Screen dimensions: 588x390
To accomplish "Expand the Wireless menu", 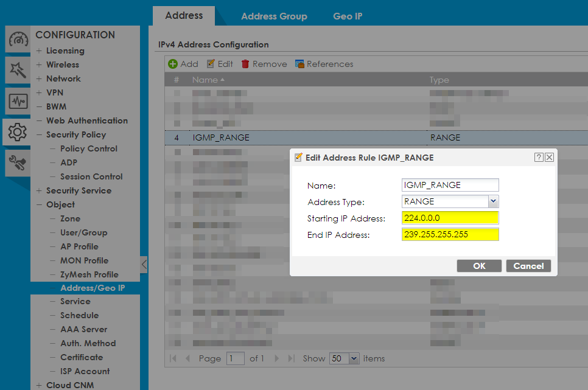I will pyautogui.click(x=39, y=64).
